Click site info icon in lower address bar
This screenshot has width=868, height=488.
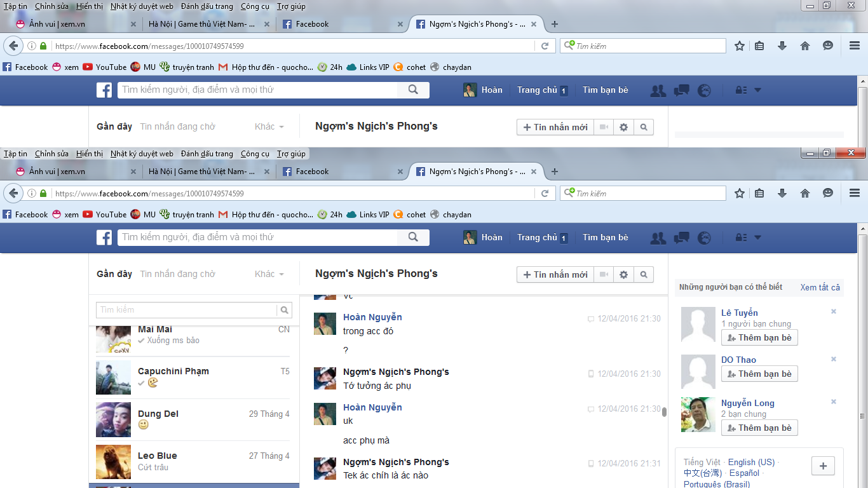coord(31,193)
